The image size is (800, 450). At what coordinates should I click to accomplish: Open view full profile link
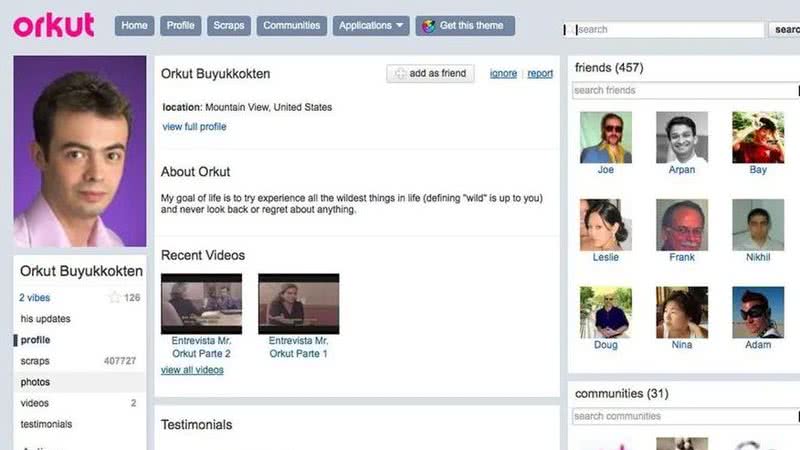pyautogui.click(x=194, y=127)
